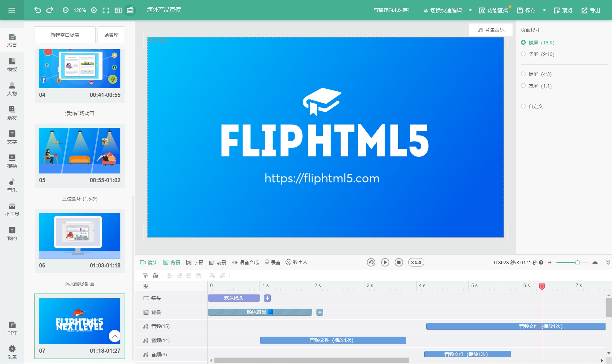Select 竖屏 (9:16) page size

coord(538,54)
